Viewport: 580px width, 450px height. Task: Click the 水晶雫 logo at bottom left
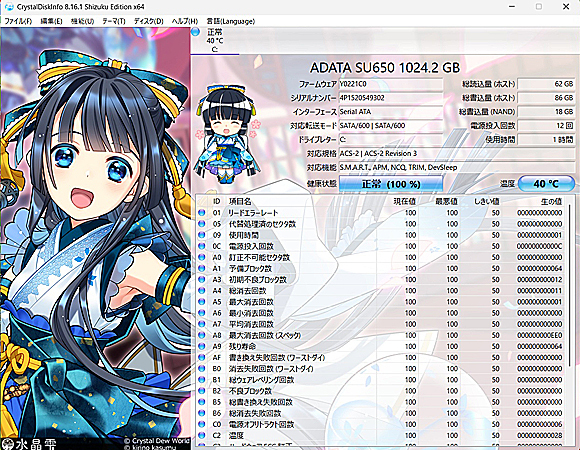pos(29,444)
